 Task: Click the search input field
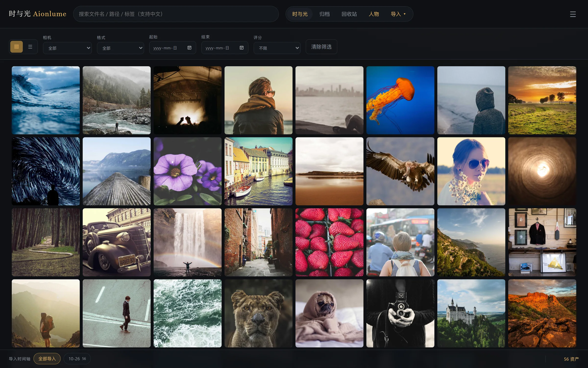point(176,14)
